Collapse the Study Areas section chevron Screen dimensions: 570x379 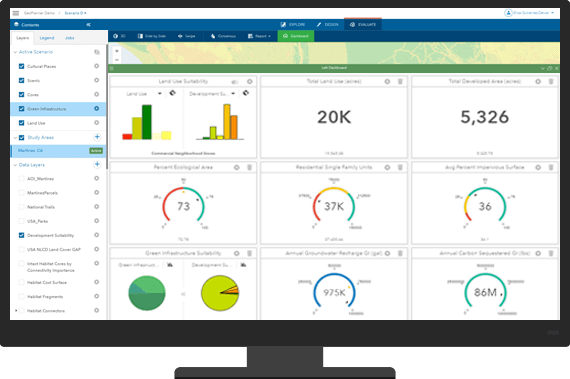tap(15, 137)
